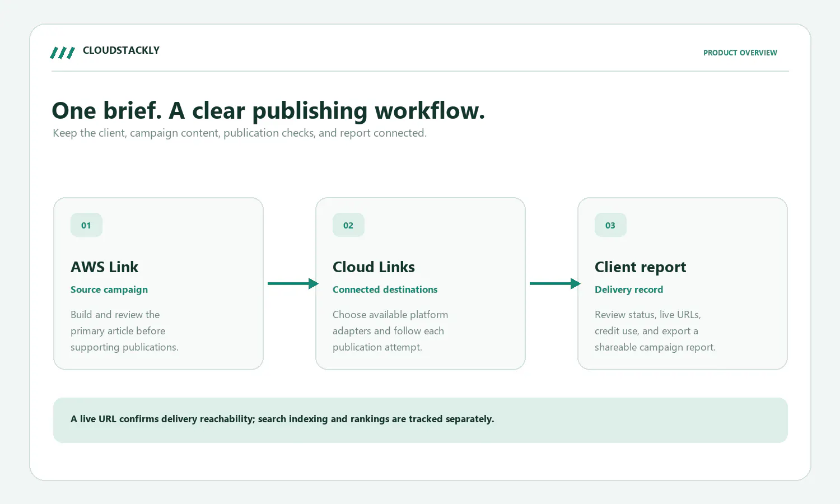
Task: Click the 'Cloud Links' card title
Action: coord(374,267)
